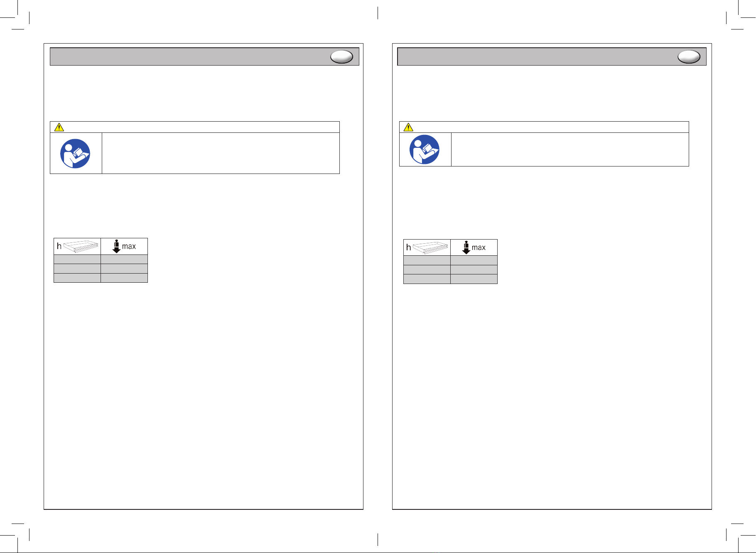Click the max weight arrow icon in right table
This screenshot has height=553, width=756.
point(466,247)
